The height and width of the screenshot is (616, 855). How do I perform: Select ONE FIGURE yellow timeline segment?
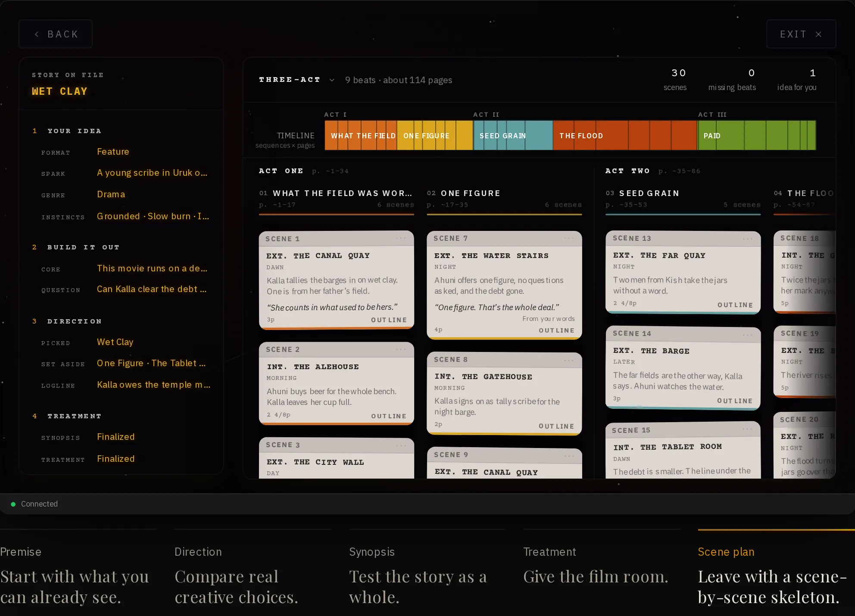coord(435,135)
